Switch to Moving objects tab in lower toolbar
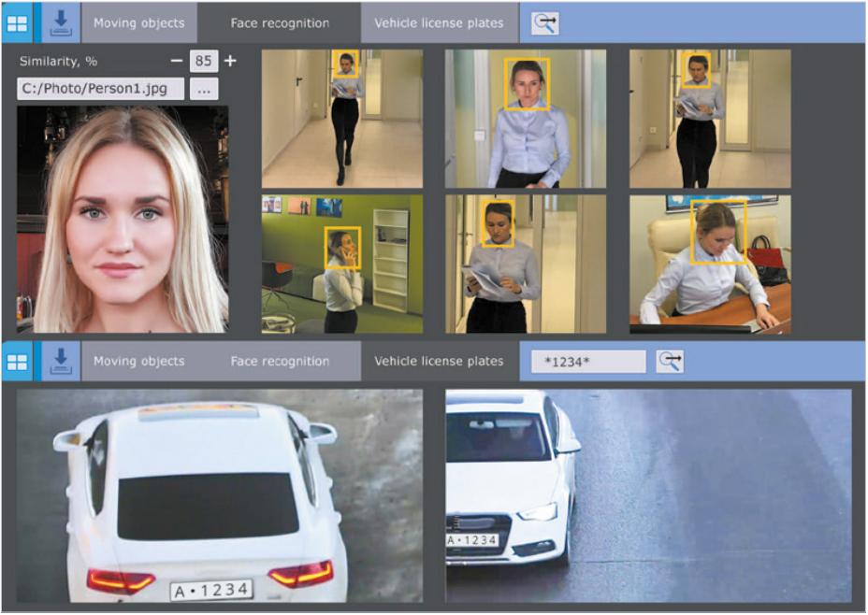This screenshot has width=868, height=615. point(138,361)
